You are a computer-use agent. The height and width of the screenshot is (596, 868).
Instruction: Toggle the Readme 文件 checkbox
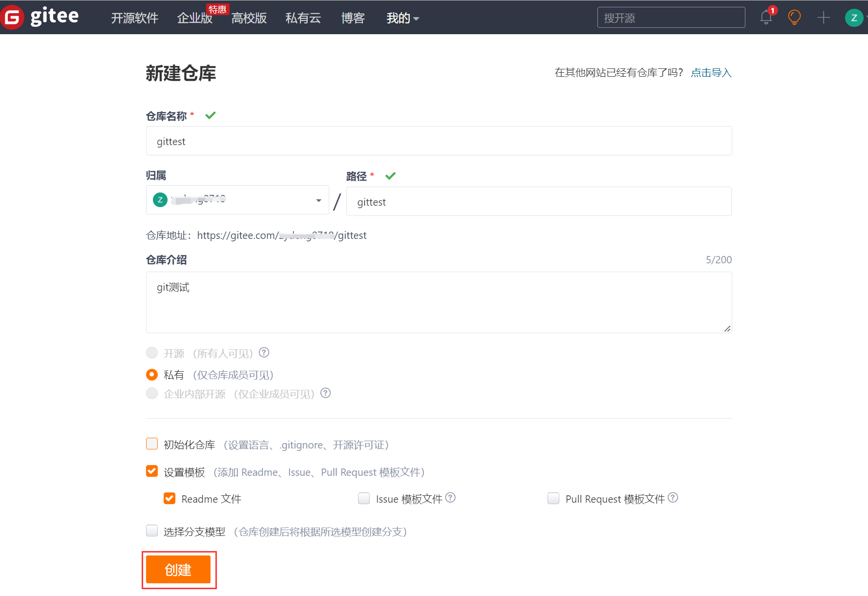click(169, 498)
